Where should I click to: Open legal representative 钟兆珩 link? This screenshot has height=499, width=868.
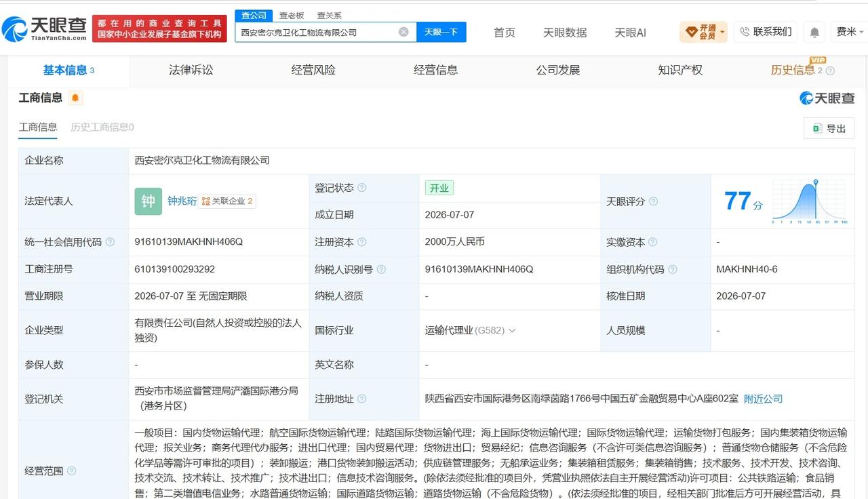[x=182, y=201]
